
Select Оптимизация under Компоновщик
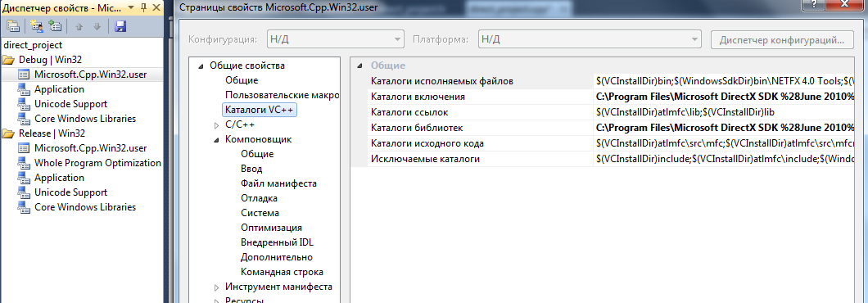[x=271, y=228]
